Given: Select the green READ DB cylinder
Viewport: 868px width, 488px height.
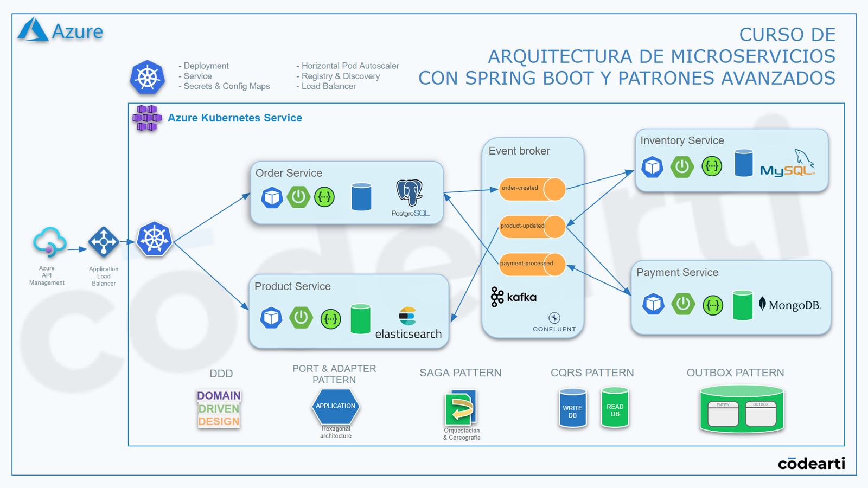Looking at the screenshot, I should click(x=615, y=408).
